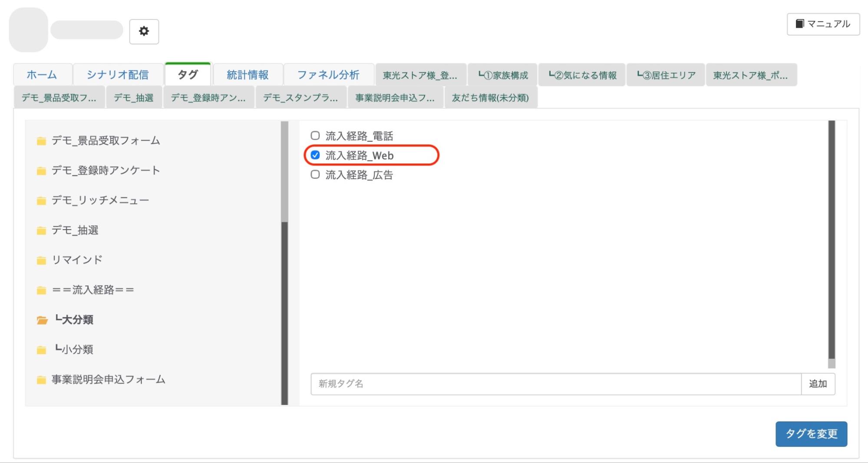Collapse the 大分類 folder

pyautogui.click(x=76, y=320)
